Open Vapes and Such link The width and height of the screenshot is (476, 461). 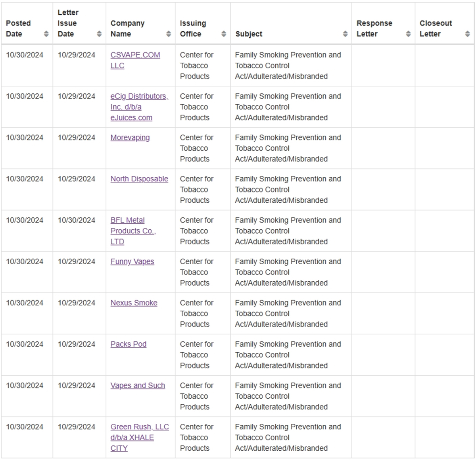coord(138,385)
